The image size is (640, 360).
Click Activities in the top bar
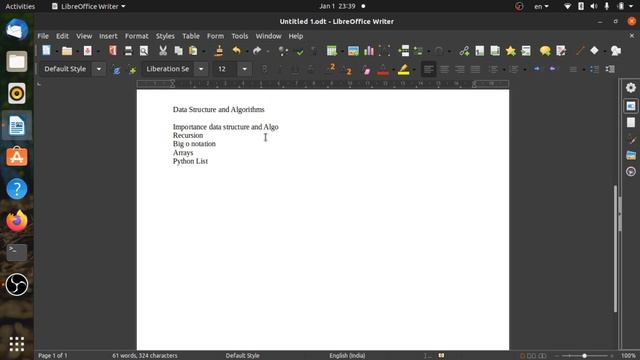pos(20,6)
